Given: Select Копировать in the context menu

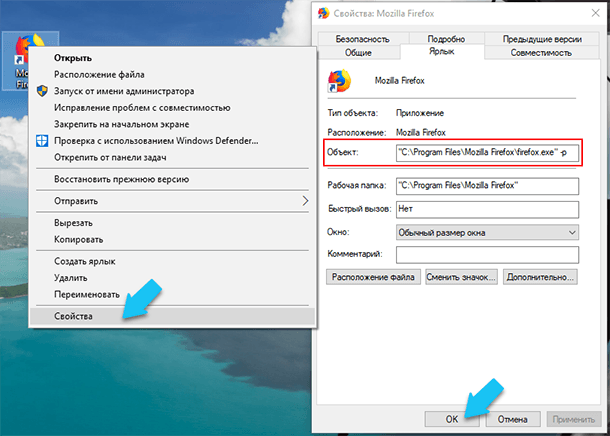Looking at the screenshot, I should pyautogui.click(x=173, y=240).
